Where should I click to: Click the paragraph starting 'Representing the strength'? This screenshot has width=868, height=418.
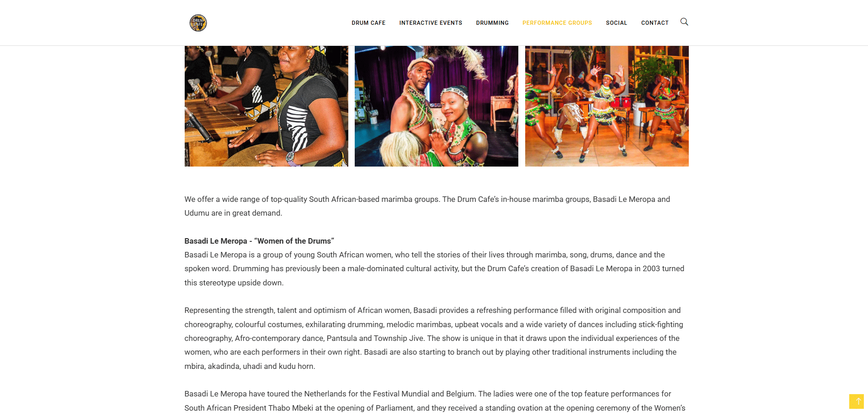coord(434,338)
